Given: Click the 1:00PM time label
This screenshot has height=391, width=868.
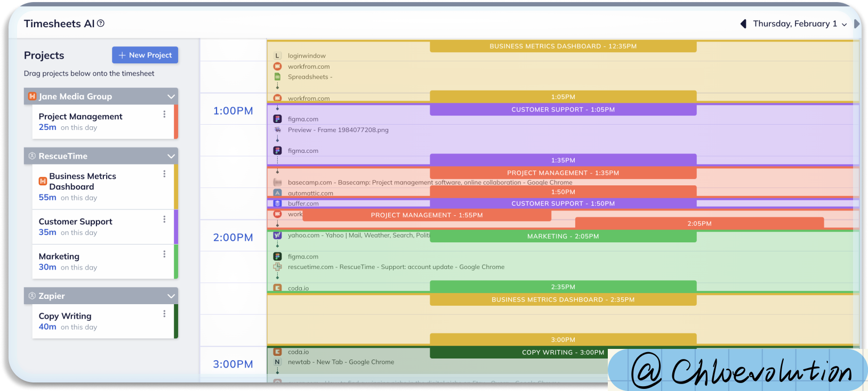Looking at the screenshot, I should pyautogui.click(x=233, y=111).
